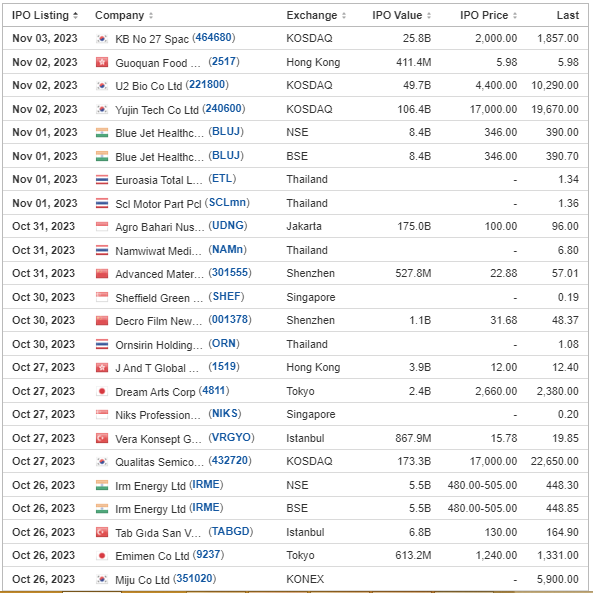The width and height of the screenshot is (593, 593).
Task: Select IPO value '867.9M' in Vera Konsept row
Action: pos(413,438)
